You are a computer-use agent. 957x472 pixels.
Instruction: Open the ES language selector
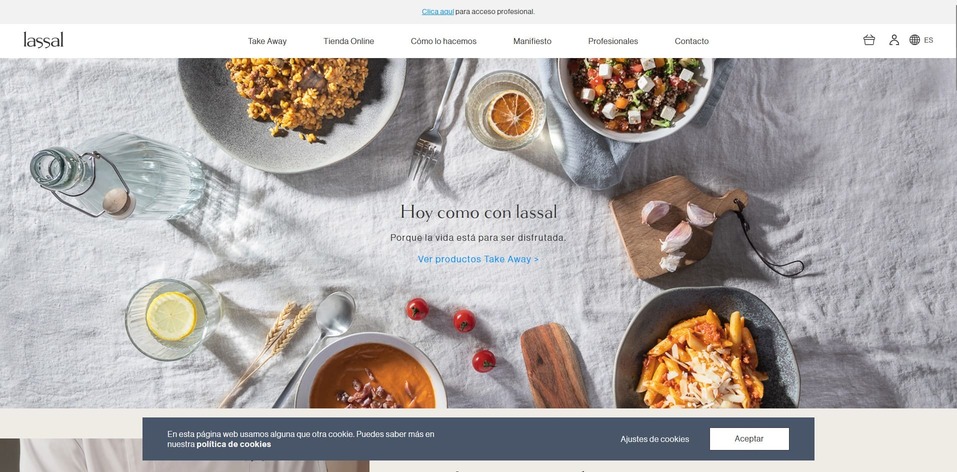coord(928,40)
